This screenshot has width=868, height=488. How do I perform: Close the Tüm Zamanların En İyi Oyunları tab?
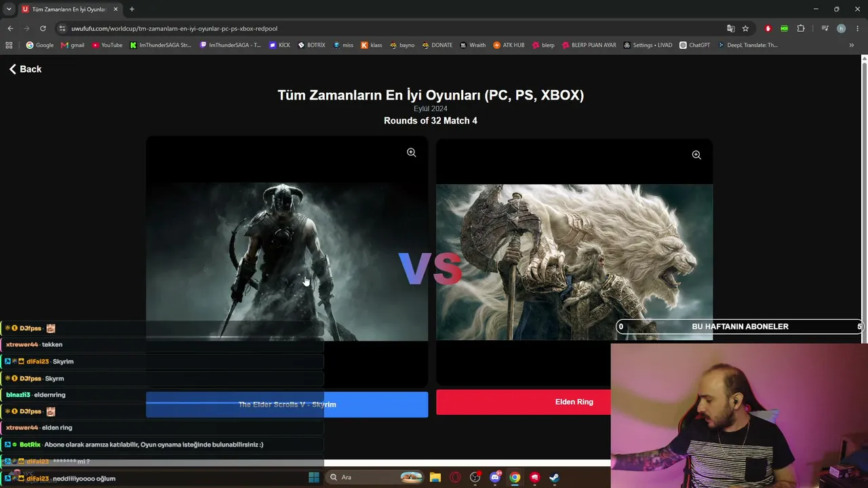point(115,9)
